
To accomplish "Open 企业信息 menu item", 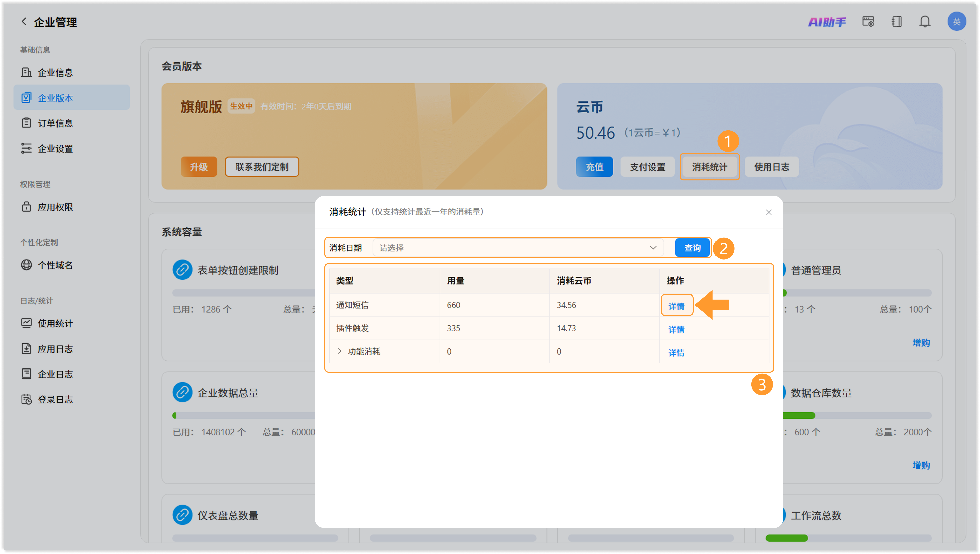I will pyautogui.click(x=71, y=72).
